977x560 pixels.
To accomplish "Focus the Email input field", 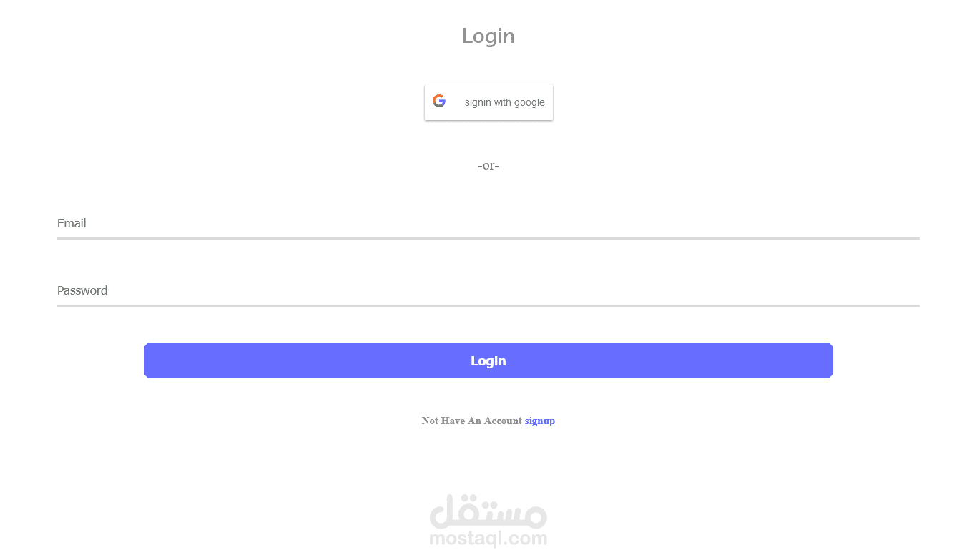I will tap(488, 223).
